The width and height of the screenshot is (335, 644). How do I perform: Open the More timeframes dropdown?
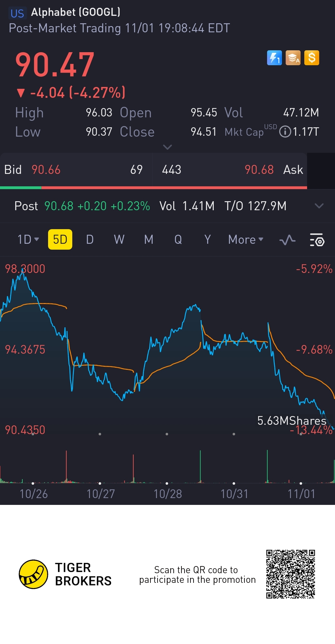click(246, 239)
